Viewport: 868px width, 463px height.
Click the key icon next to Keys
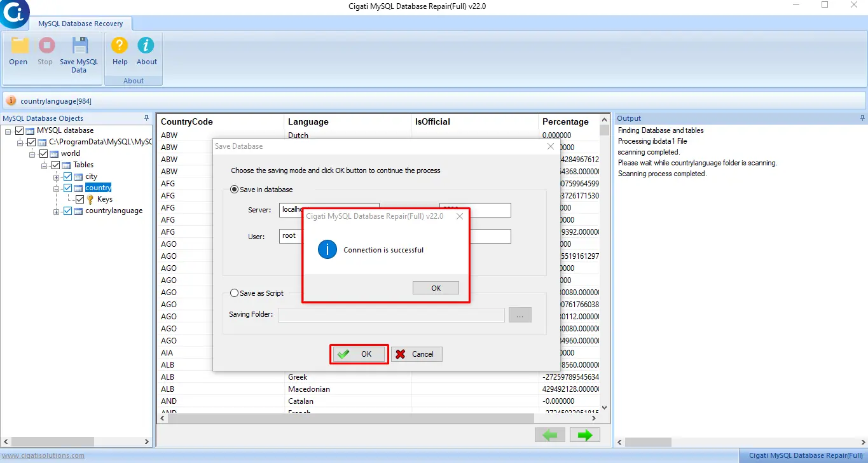[x=90, y=199]
